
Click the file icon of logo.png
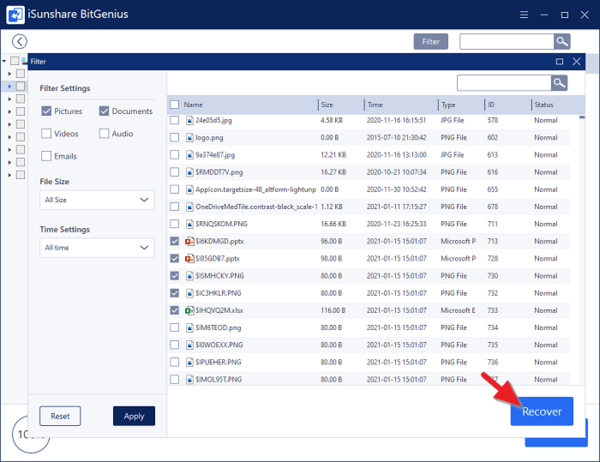pyautogui.click(x=189, y=137)
